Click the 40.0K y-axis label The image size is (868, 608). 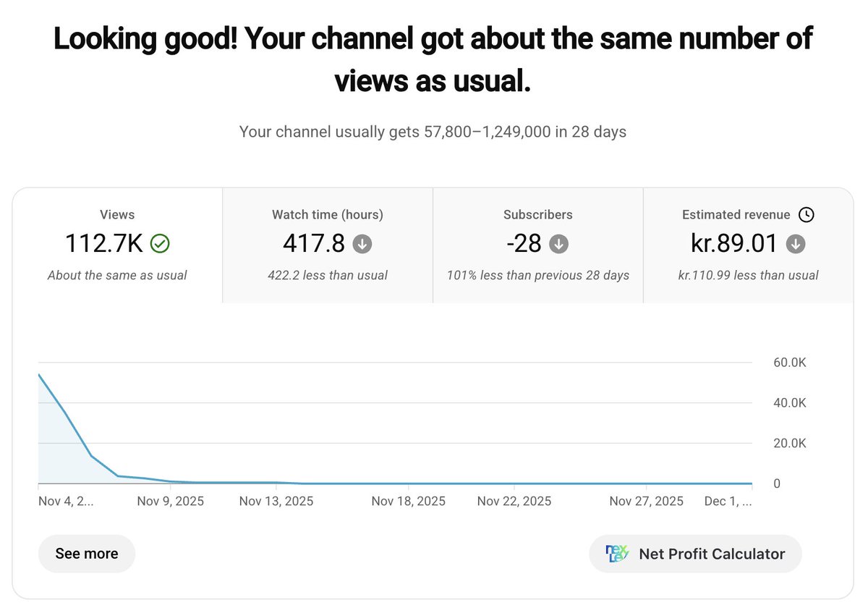click(790, 403)
